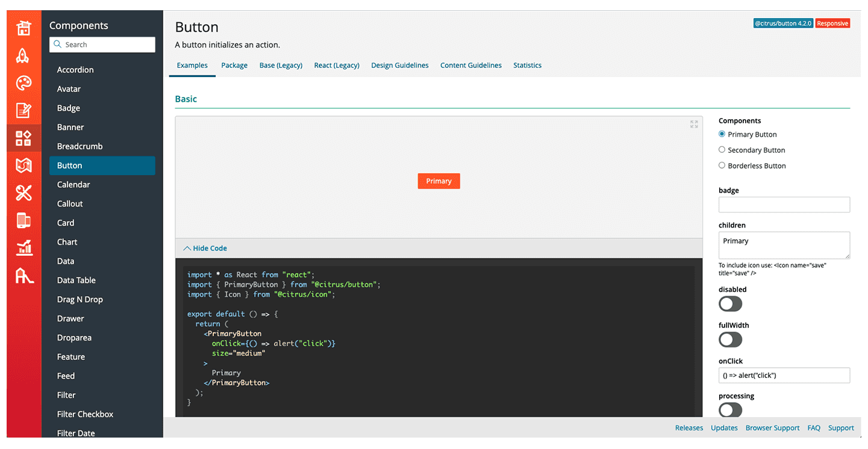
Task: Click the notepad with pencil icon
Action: 23,110
